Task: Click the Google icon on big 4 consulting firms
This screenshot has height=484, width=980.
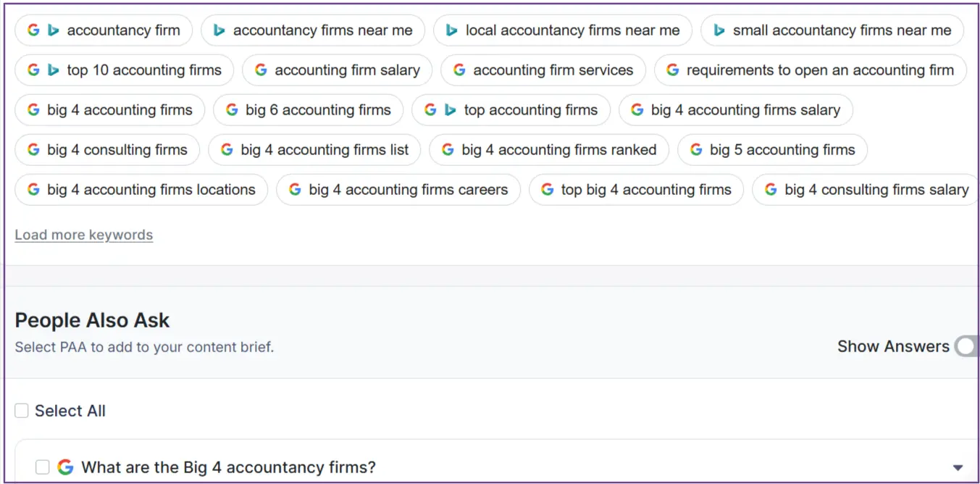Action: (x=33, y=149)
